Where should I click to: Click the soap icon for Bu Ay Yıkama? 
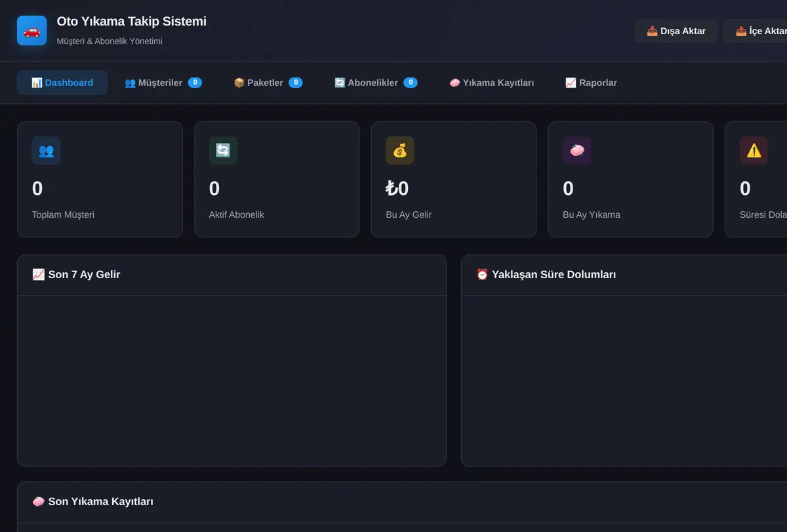577,150
